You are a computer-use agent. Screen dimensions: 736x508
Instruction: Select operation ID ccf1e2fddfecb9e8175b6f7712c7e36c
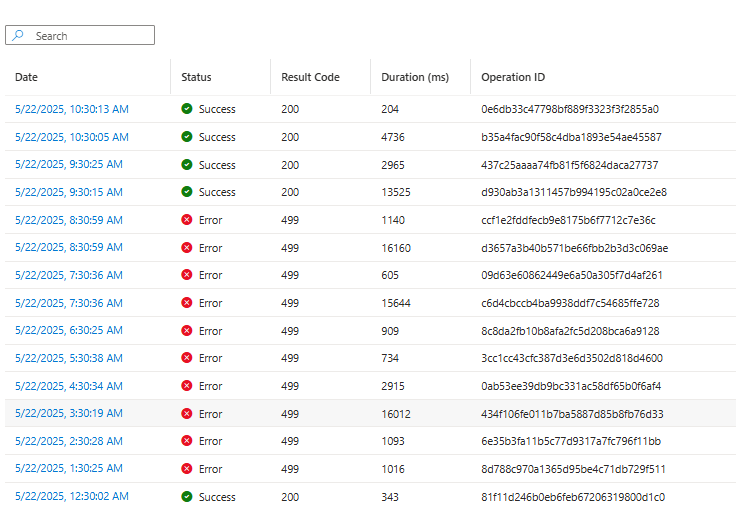pos(568,220)
